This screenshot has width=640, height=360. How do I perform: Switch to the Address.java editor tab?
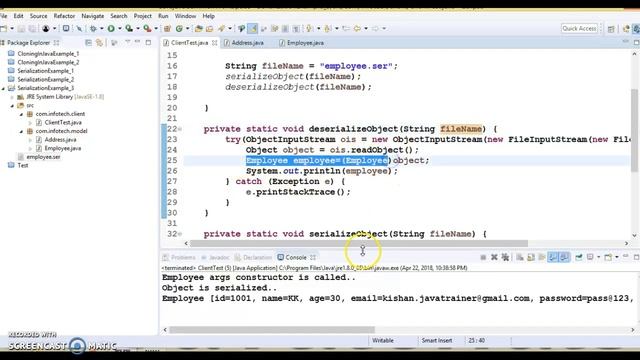pyautogui.click(x=244, y=43)
